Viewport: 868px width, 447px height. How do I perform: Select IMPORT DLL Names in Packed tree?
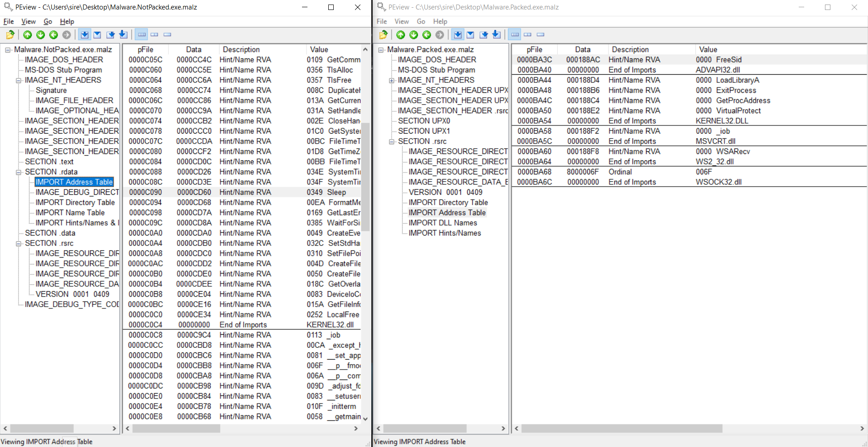coord(442,223)
